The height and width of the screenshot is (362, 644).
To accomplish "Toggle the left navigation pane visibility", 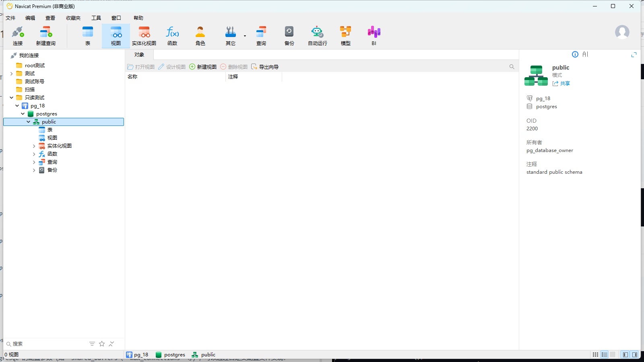I will pos(625,355).
